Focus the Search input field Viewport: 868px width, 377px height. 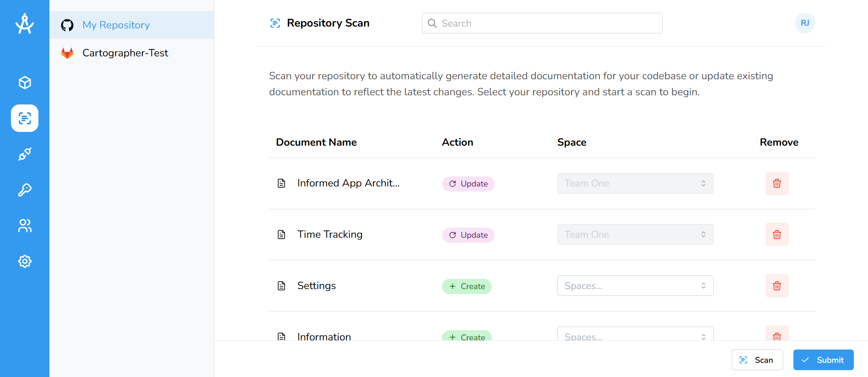click(x=542, y=23)
